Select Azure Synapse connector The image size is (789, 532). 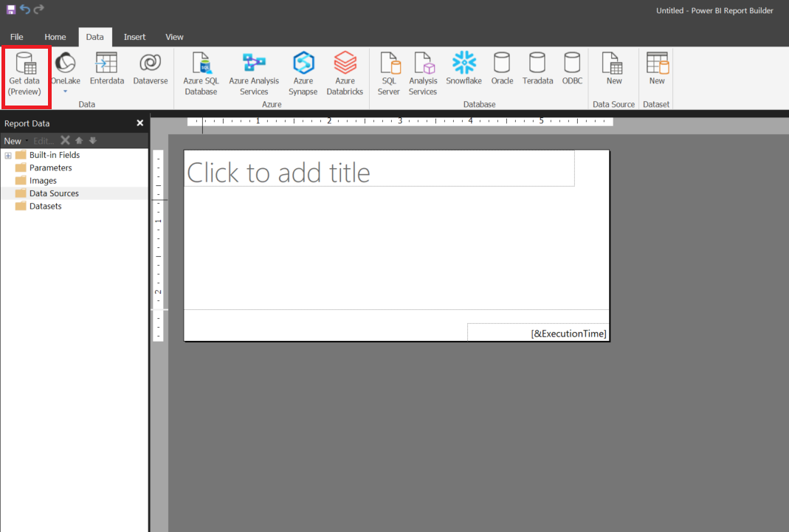(x=303, y=74)
